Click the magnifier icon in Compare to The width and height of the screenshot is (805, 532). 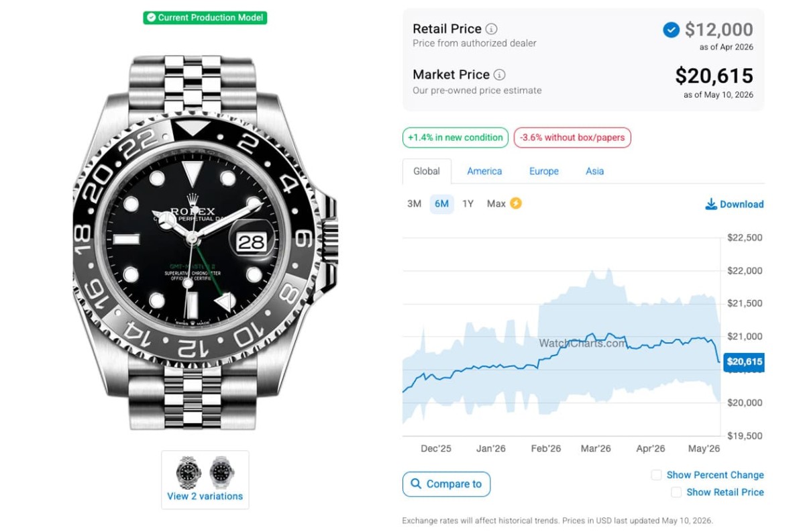click(416, 484)
